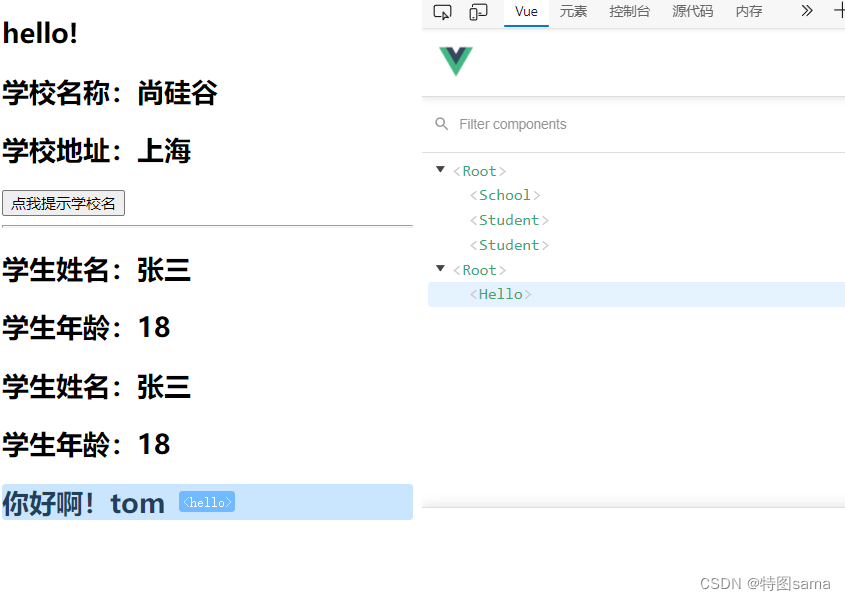This screenshot has height=601, width=845.
Task: Select the second Student component
Action: pos(508,245)
